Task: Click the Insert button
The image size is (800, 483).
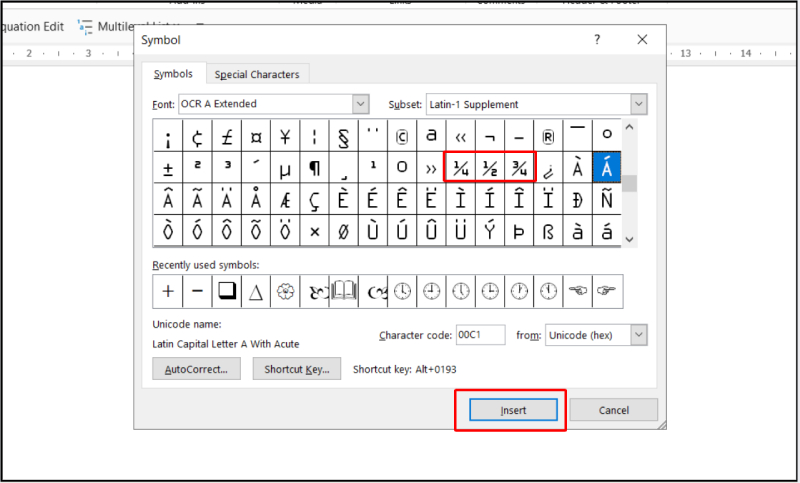Action: click(x=513, y=410)
